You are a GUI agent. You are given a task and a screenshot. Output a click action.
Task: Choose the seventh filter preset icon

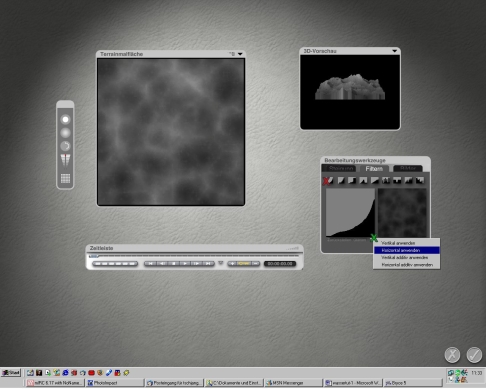coord(397,180)
